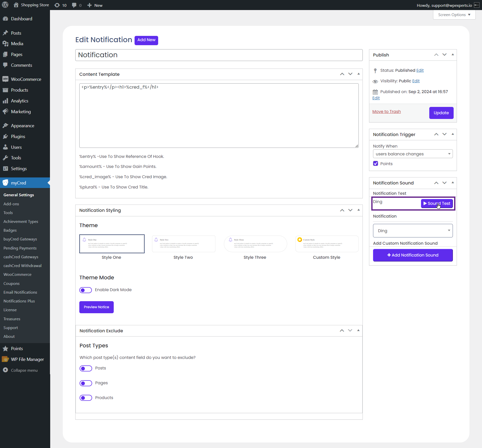Click the Update button
This screenshot has width=482, height=448.
pyautogui.click(x=441, y=113)
